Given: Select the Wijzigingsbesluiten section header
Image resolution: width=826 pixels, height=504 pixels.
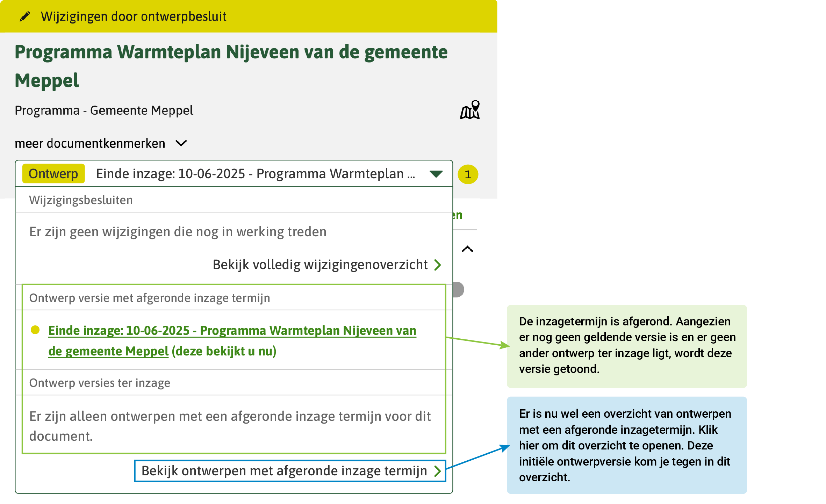Looking at the screenshot, I should (x=81, y=200).
